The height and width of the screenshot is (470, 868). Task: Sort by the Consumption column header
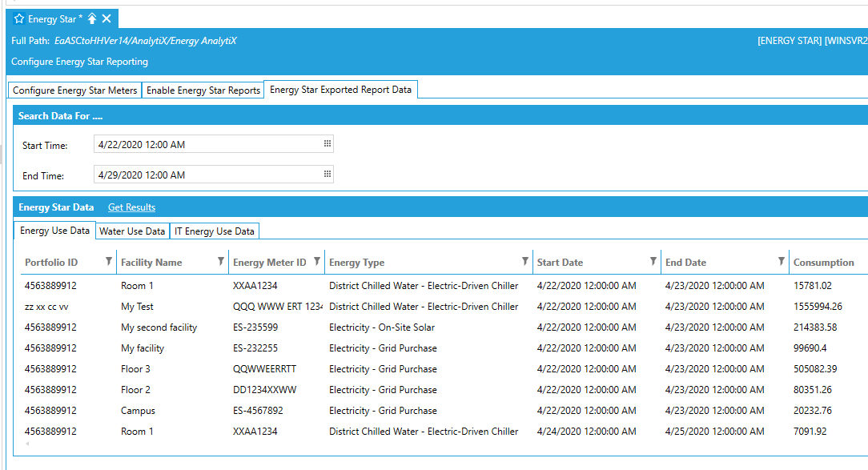pos(823,263)
